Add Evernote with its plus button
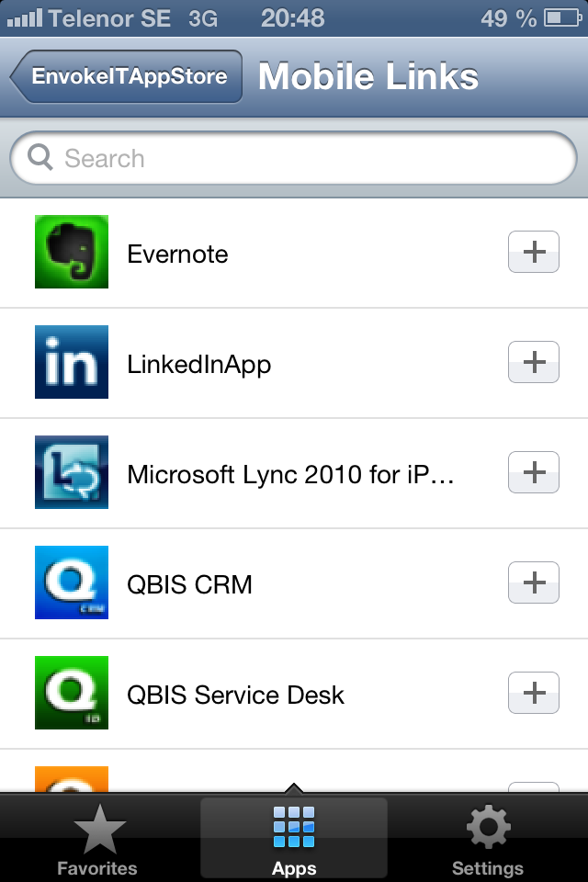 pyautogui.click(x=534, y=252)
